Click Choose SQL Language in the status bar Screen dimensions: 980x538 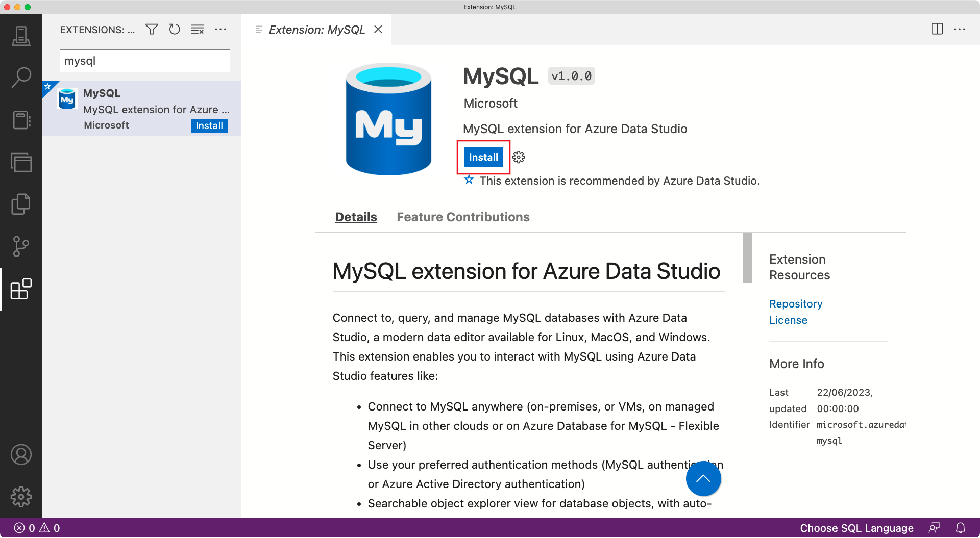tap(856, 528)
